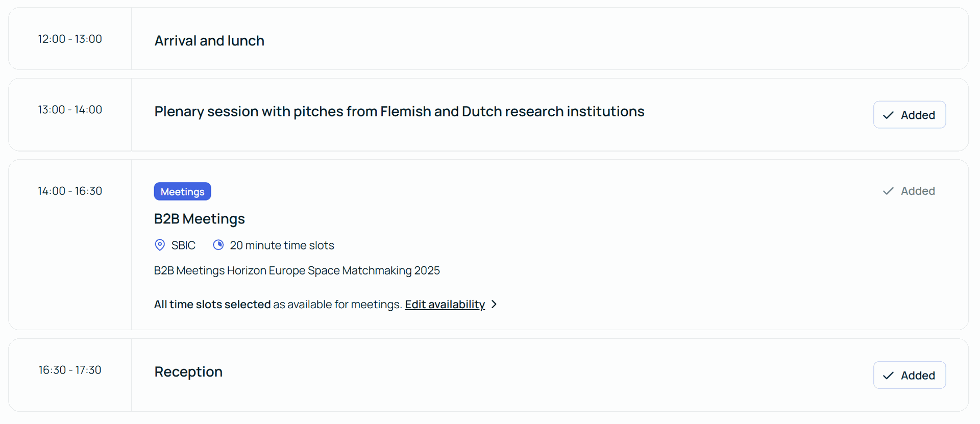Open the Reception session title
The width and height of the screenshot is (980, 424).
[x=188, y=371]
